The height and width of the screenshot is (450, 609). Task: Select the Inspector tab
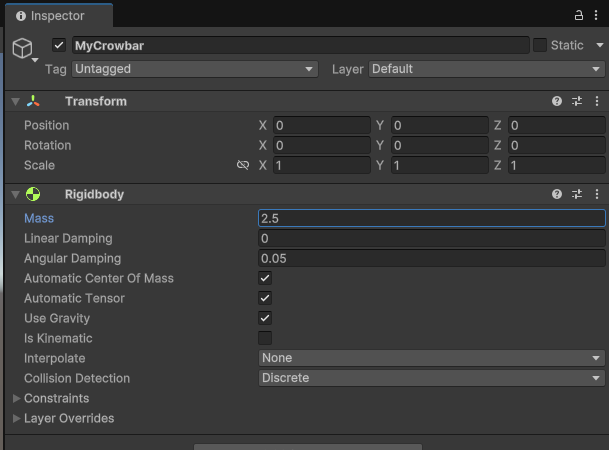pyautogui.click(x=59, y=16)
